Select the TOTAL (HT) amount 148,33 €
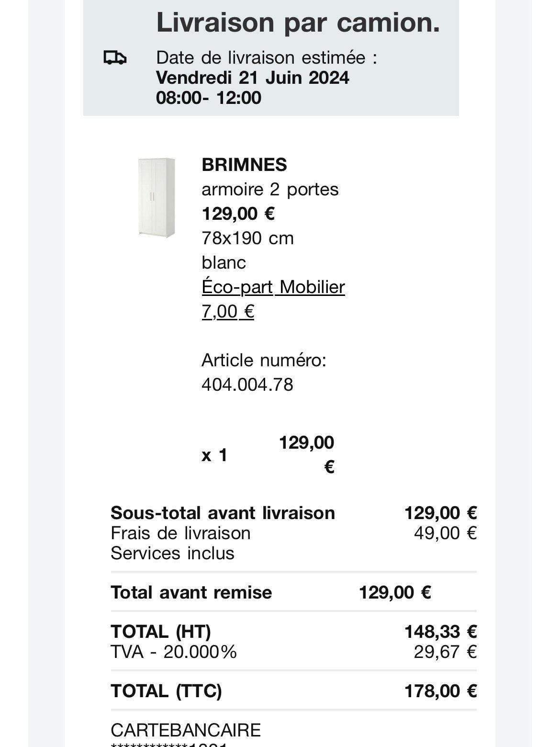The height and width of the screenshot is (747, 560). click(x=440, y=632)
